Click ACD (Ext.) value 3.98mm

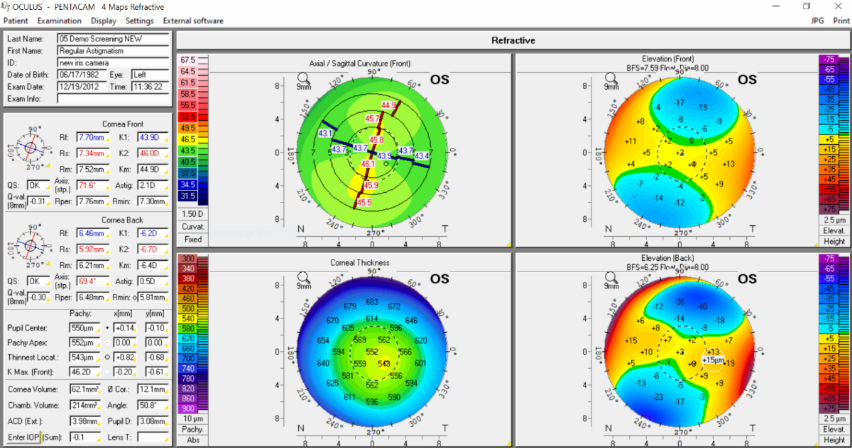tap(85, 421)
